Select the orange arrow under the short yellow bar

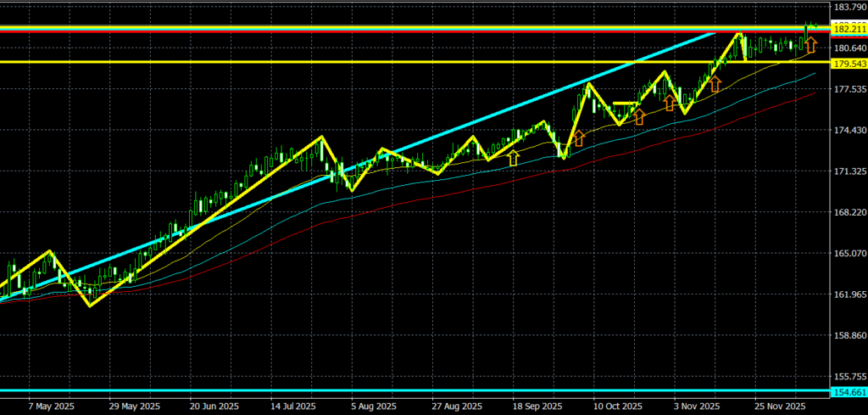tap(639, 116)
